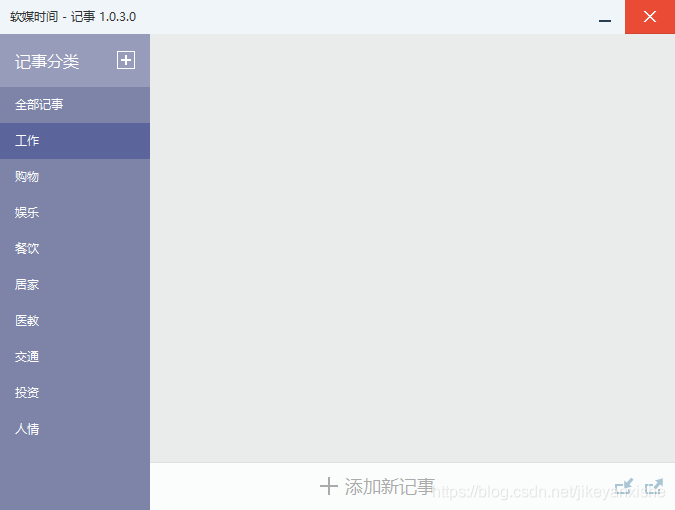Show notes under 居家
Image resolution: width=675 pixels, height=510 pixels.
tap(75, 285)
